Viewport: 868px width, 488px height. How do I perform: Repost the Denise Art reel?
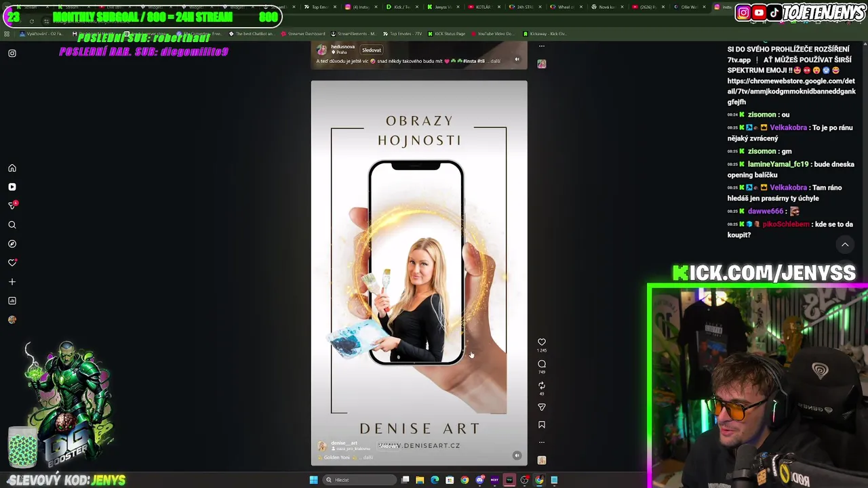pos(541,386)
